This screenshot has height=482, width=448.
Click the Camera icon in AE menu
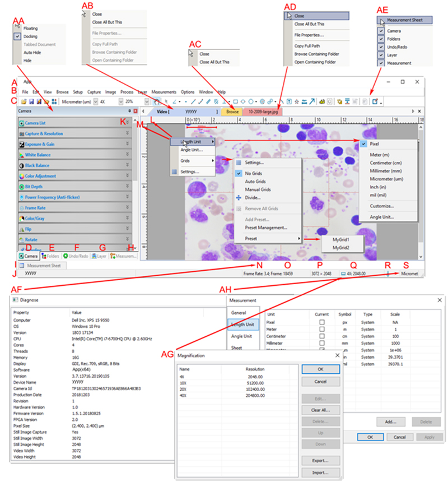(381, 31)
